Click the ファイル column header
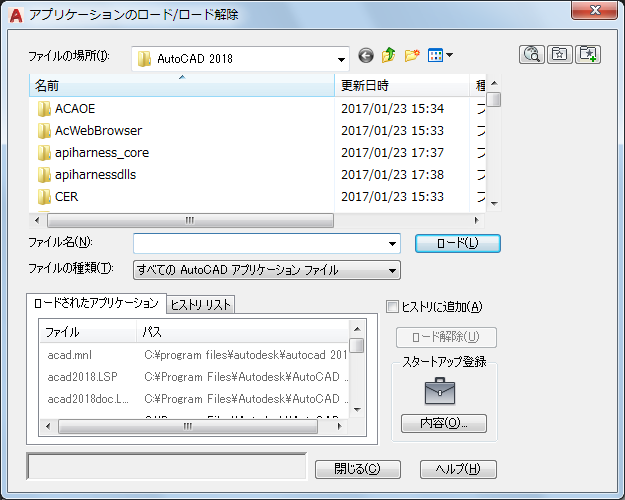 tap(88, 332)
